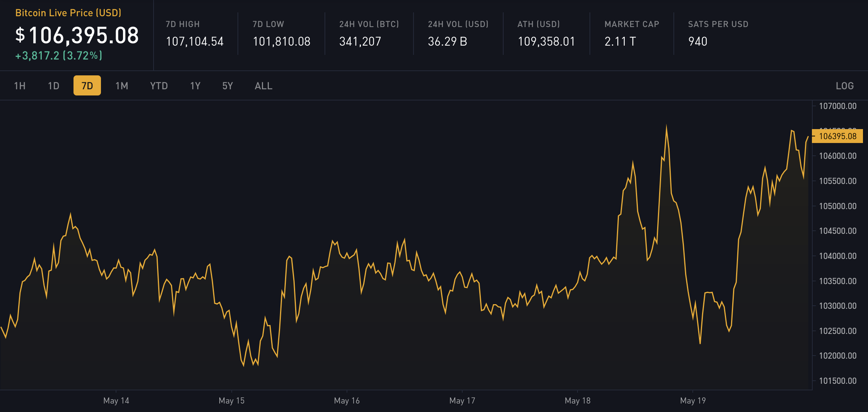Viewport: 868px width, 412px height.
Task: Click the 105000.00 price axis label
Action: coord(838,206)
